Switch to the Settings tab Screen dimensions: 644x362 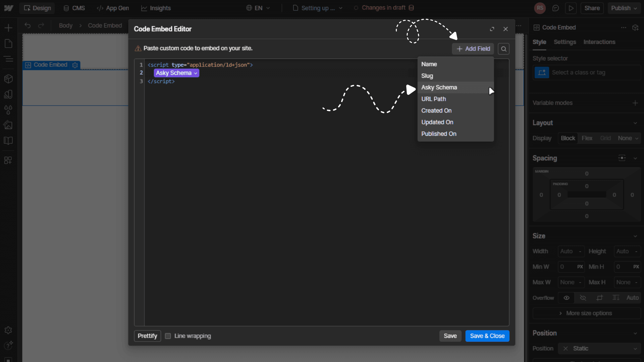click(x=565, y=42)
